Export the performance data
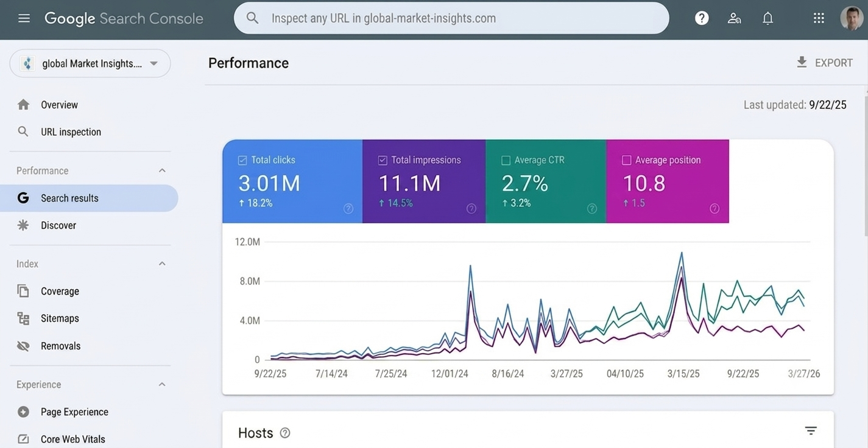This screenshot has width=868, height=448. 824,63
